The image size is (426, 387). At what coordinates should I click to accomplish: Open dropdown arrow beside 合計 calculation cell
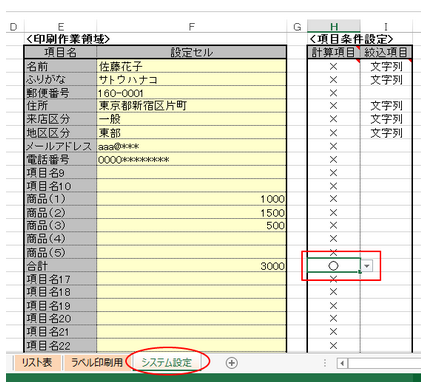(367, 266)
